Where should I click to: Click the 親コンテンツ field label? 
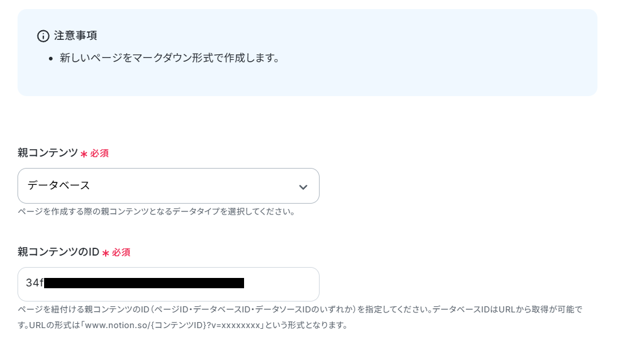point(48,153)
